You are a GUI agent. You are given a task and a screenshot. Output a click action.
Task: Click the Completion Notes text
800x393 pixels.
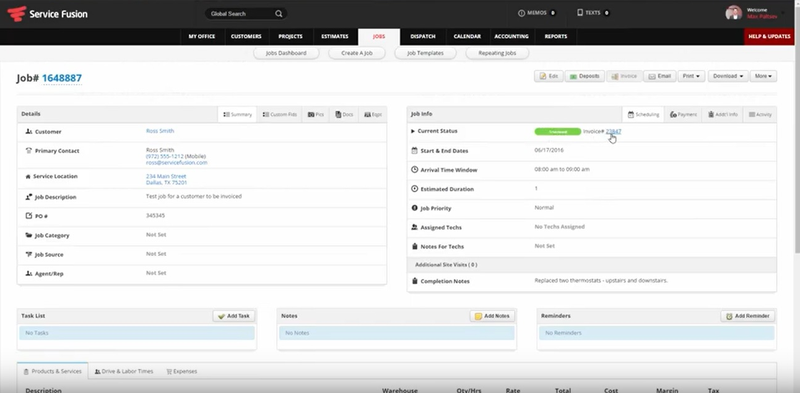coord(601,281)
